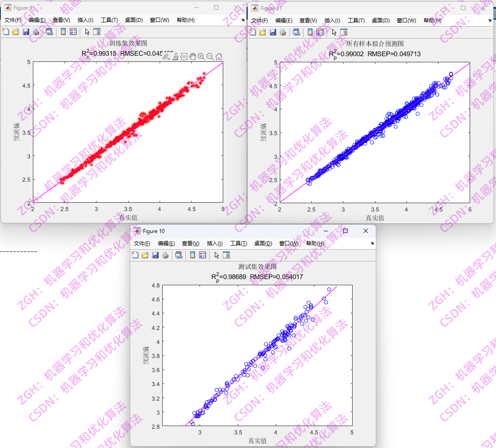496x448 pixels.
Task: Select Edit Plot arrow in Figure 10 toolbar
Action: 217,255
